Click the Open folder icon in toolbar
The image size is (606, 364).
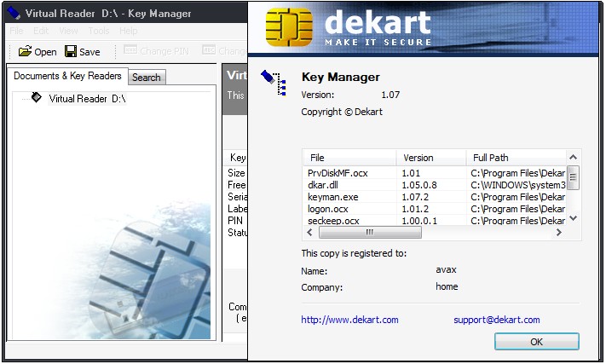coord(25,51)
